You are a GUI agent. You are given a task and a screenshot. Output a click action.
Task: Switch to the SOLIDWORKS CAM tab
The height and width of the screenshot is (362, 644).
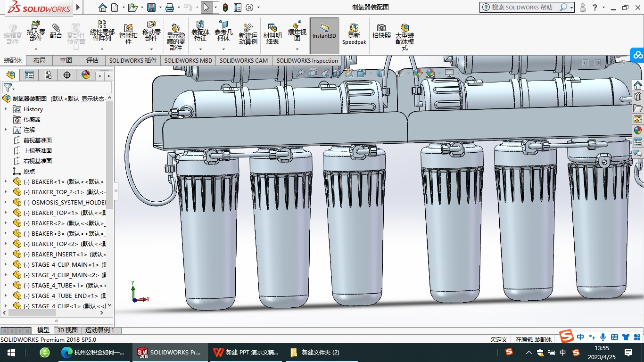click(x=243, y=60)
